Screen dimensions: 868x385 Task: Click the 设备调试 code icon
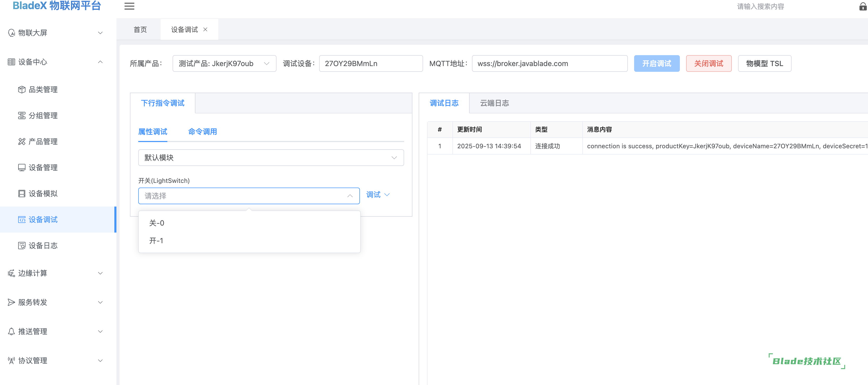pyautogui.click(x=22, y=220)
